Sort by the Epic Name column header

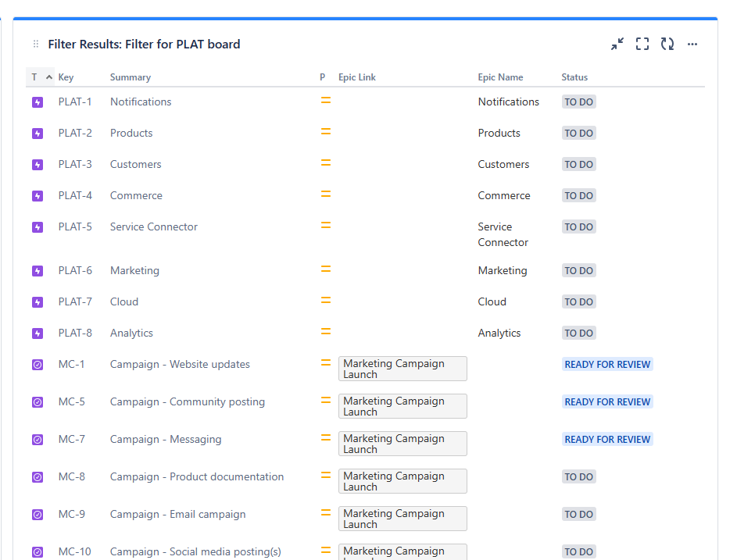coord(500,77)
